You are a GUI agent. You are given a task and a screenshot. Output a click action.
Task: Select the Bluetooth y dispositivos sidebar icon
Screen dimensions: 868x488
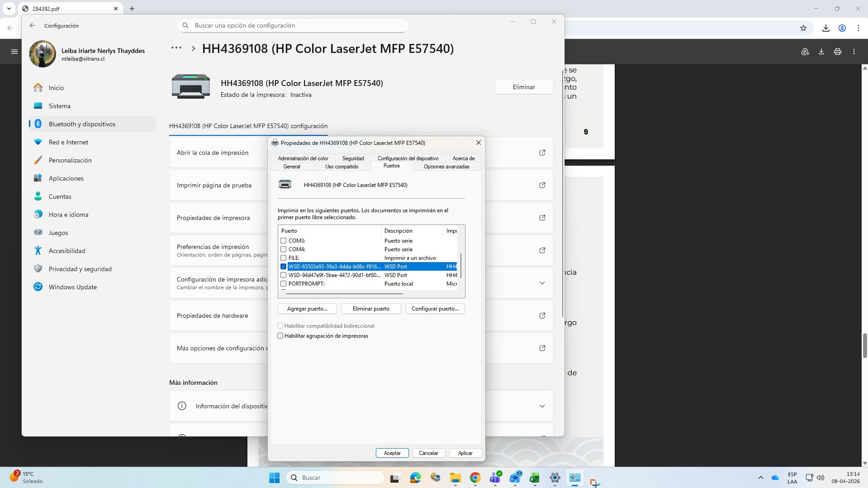38,124
